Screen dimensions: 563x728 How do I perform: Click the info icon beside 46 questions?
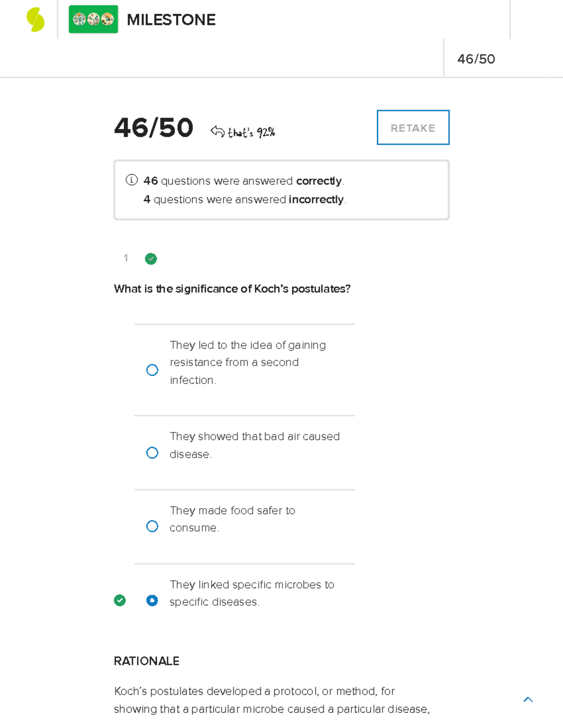click(132, 180)
